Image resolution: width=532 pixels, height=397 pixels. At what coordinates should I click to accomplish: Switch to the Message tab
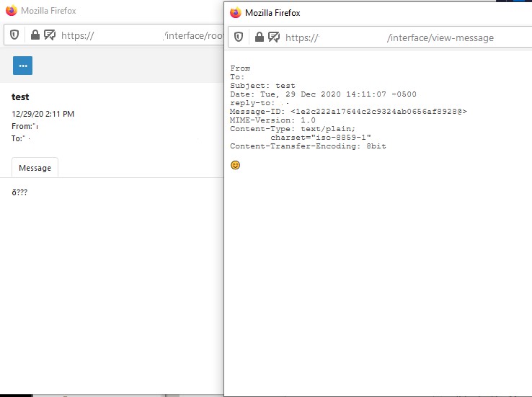[35, 168]
